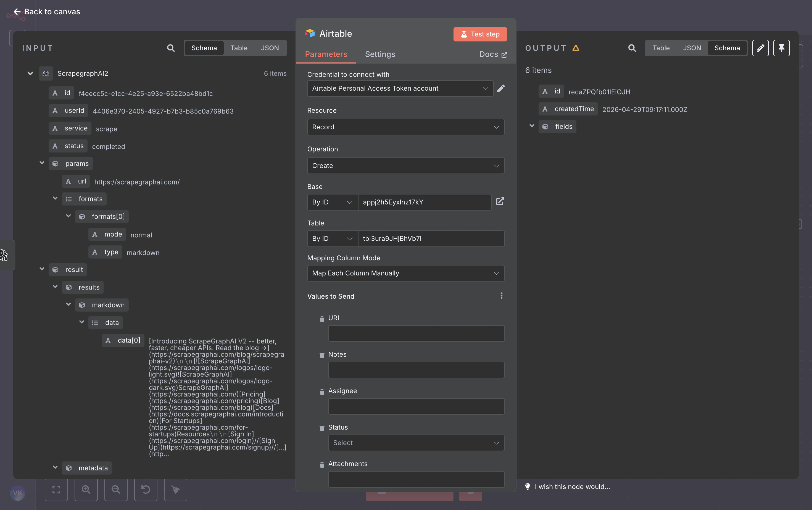Viewport: 812px width, 510px height.
Task: Click the ScrapegraphAI2 node icon
Action: [46, 73]
